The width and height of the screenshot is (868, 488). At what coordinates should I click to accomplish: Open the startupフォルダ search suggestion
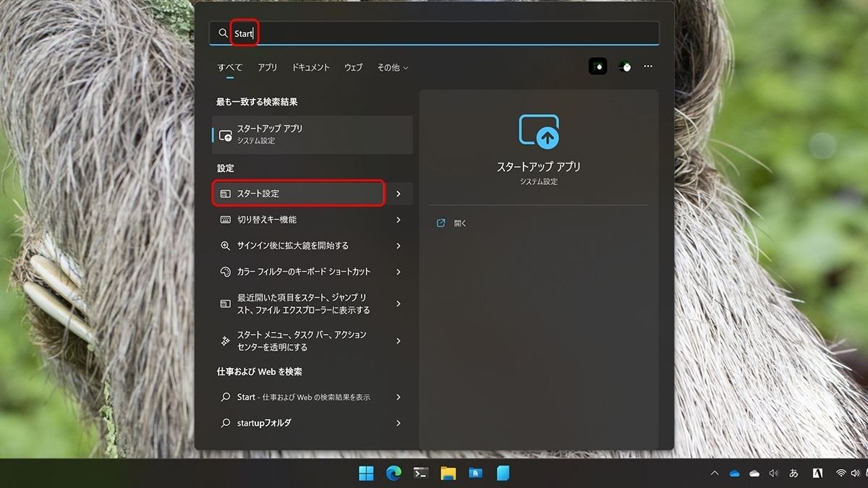[298, 423]
